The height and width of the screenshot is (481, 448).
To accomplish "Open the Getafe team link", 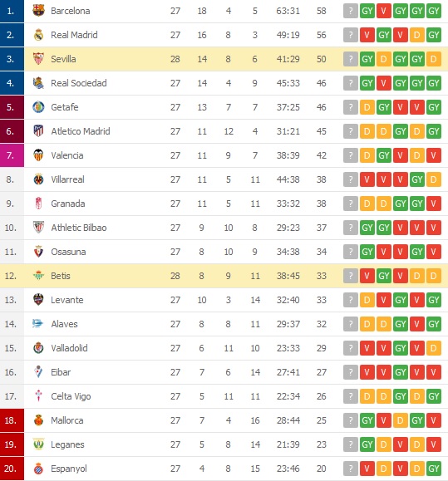I will click(65, 107).
